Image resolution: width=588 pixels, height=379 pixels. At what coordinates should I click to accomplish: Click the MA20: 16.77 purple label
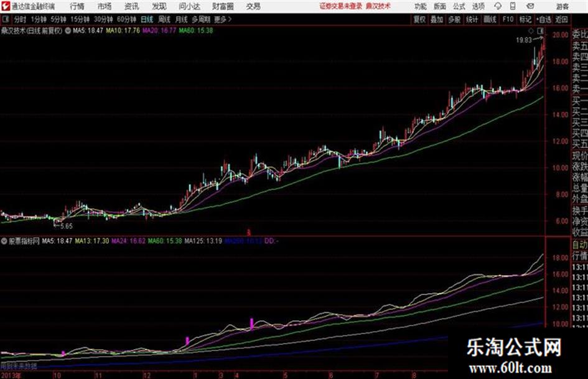click(x=159, y=30)
